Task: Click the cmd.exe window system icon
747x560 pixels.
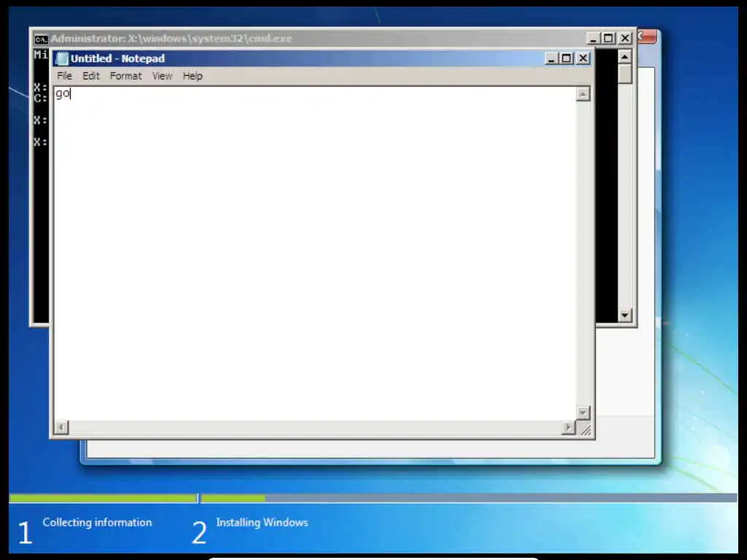Action: [x=42, y=39]
